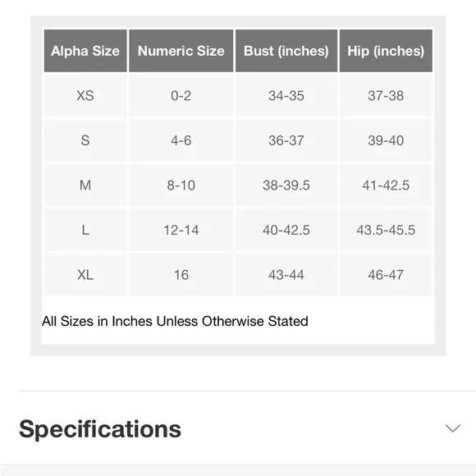The height and width of the screenshot is (476, 476).
Task: Click numeric size 16 cell
Action: (x=181, y=275)
